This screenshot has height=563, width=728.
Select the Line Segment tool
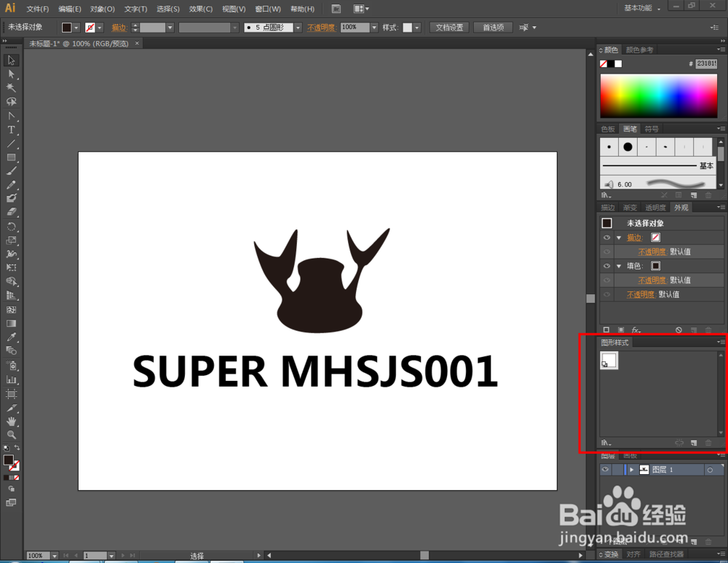(x=11, y=143)
